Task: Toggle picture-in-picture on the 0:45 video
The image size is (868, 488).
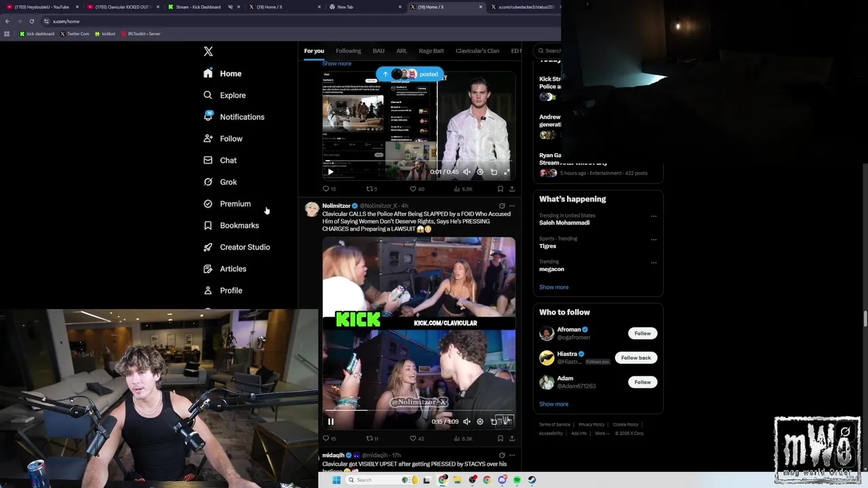Action: [494, 172]
